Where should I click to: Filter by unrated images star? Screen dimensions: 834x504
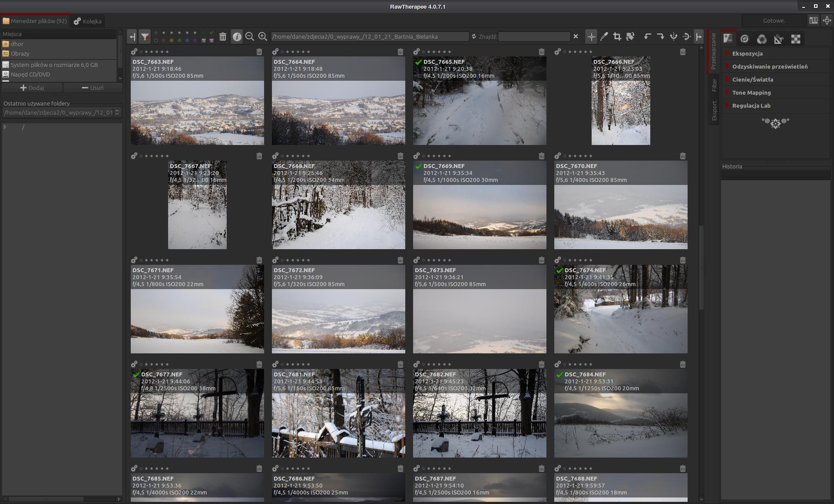click(x=156, y=33)
